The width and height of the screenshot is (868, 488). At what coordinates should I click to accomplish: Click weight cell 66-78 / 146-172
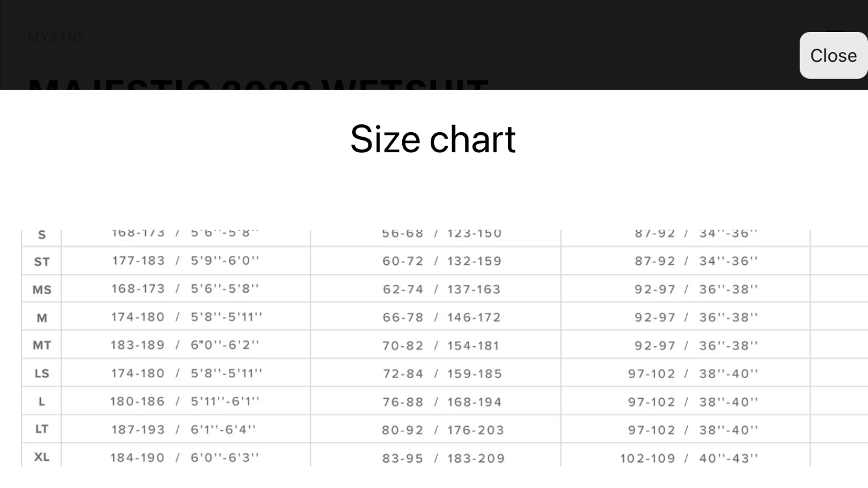click(x=442, y=318)
